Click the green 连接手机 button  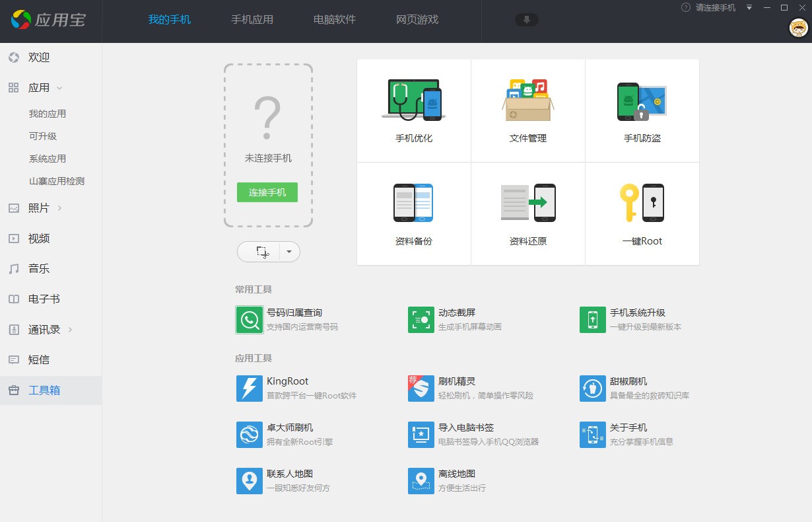click(x=267, y=192)
